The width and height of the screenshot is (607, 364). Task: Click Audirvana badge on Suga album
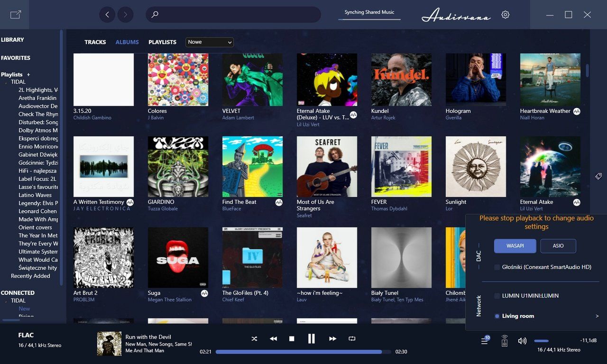204,293
